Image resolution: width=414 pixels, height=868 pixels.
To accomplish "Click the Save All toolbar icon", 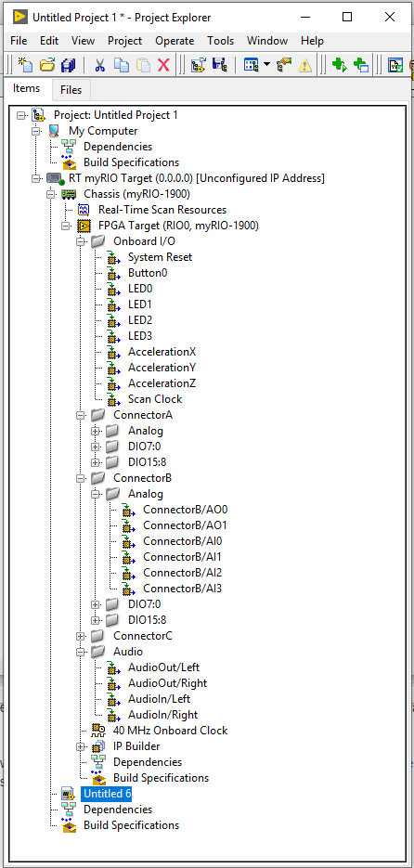I will tap(68, 65).
